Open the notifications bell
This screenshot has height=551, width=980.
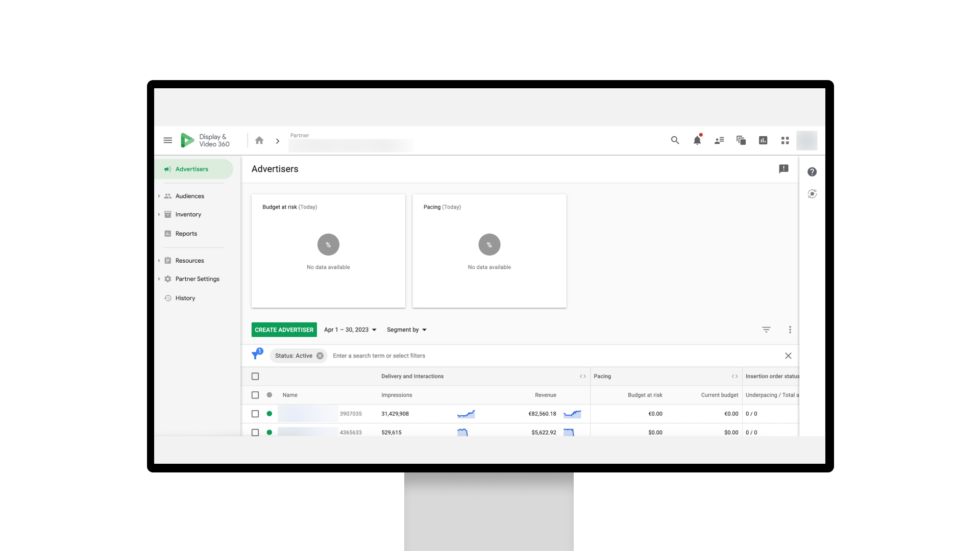point(697,140)
